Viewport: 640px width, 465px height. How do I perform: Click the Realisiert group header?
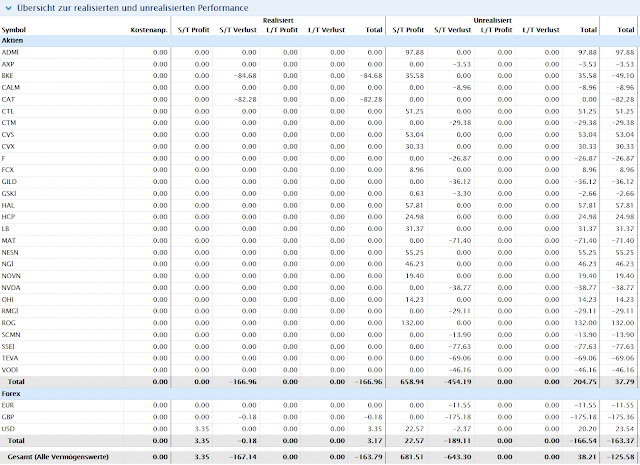click(x=278, y=20)
